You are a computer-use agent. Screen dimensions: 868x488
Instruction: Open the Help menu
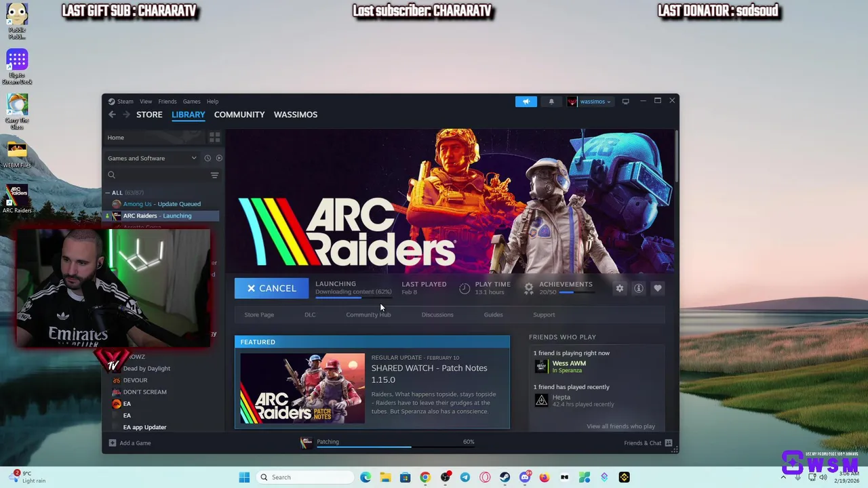click(212, 102)
